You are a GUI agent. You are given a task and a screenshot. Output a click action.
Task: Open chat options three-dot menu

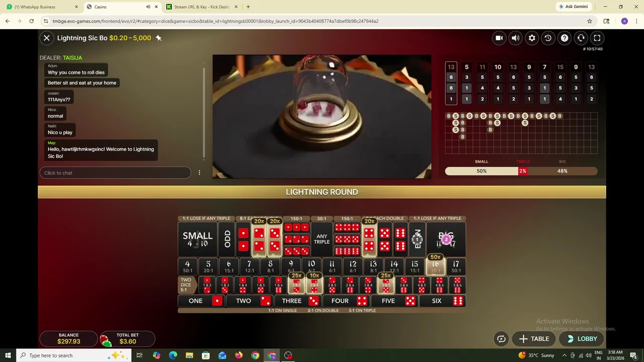(199, 172)
